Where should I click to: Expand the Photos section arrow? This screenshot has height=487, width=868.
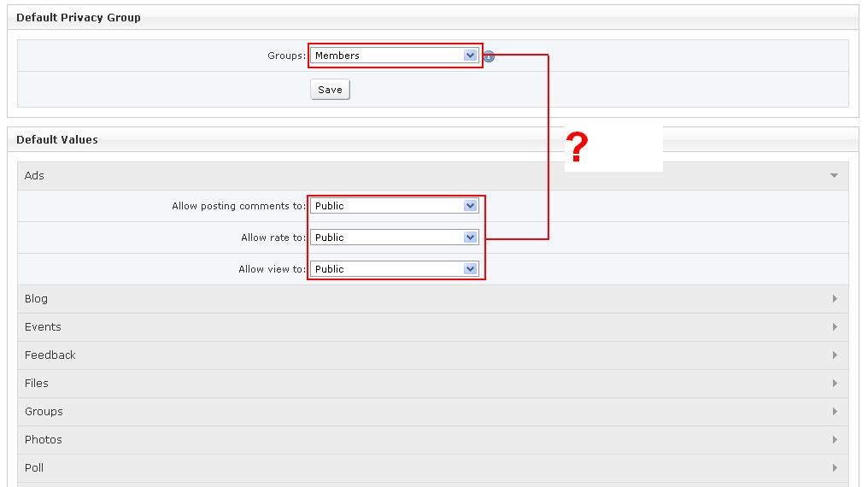click(x=835, y=440)
